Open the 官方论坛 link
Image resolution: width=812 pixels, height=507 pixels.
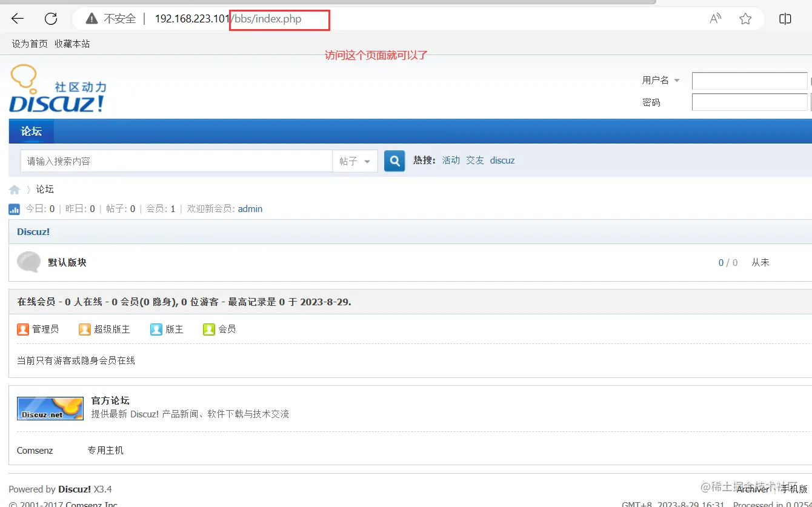[110, 400]
